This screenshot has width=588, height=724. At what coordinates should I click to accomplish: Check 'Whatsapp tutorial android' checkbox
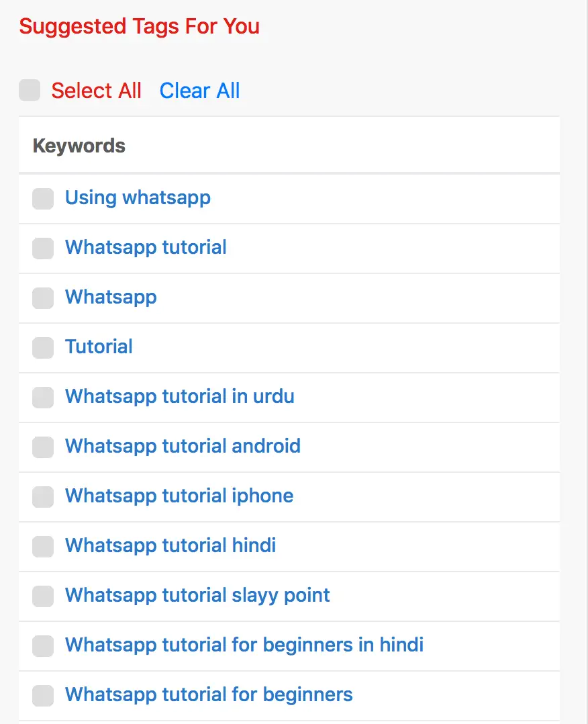[43, 447]
